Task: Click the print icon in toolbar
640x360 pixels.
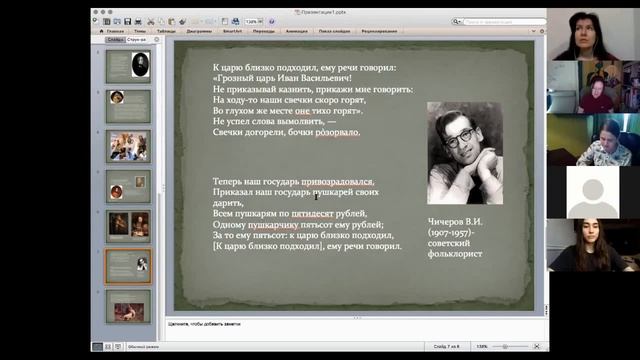Action: (138, 22)
